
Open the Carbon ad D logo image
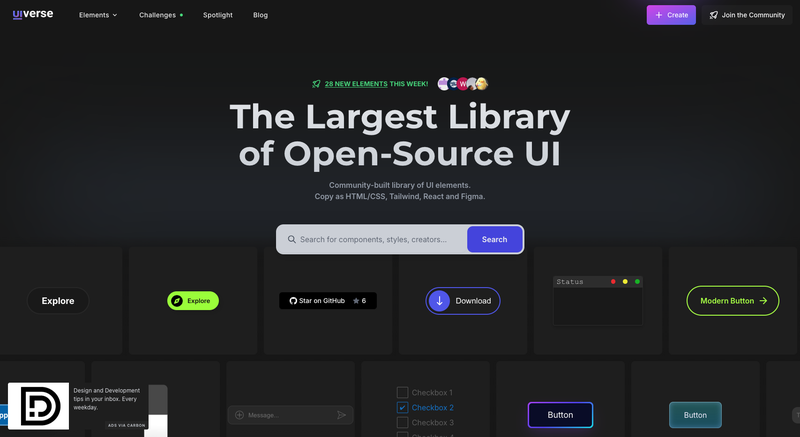pos(38,406)
